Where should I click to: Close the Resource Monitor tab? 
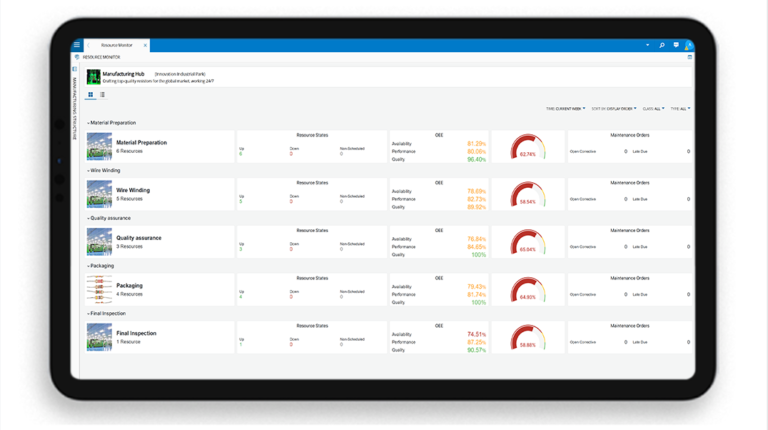point(145,45)
